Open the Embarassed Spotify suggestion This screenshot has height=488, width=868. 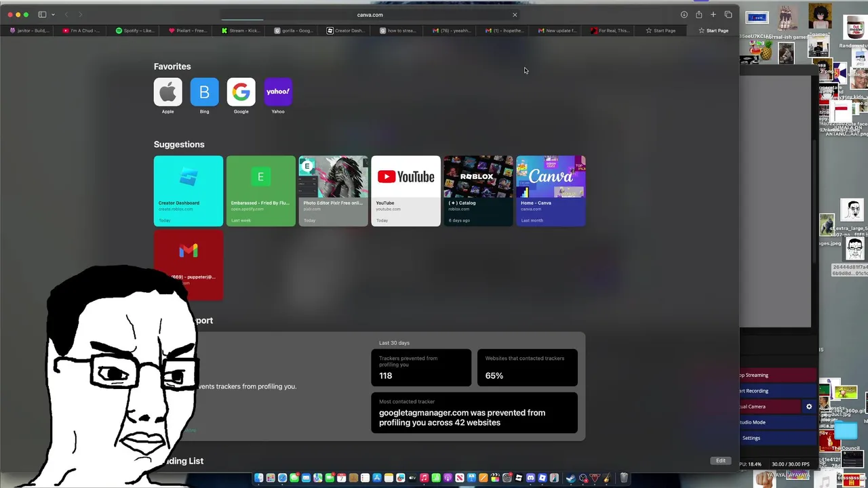click(260, 191)
